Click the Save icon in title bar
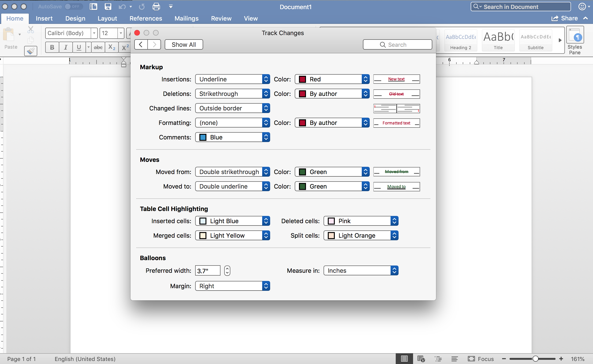 click(x=108, y=7)
